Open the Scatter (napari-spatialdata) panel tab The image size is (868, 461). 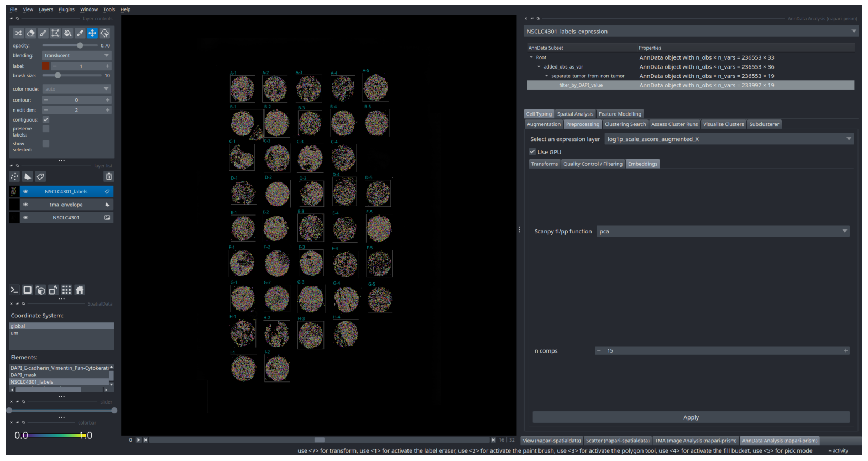point(618,441)
